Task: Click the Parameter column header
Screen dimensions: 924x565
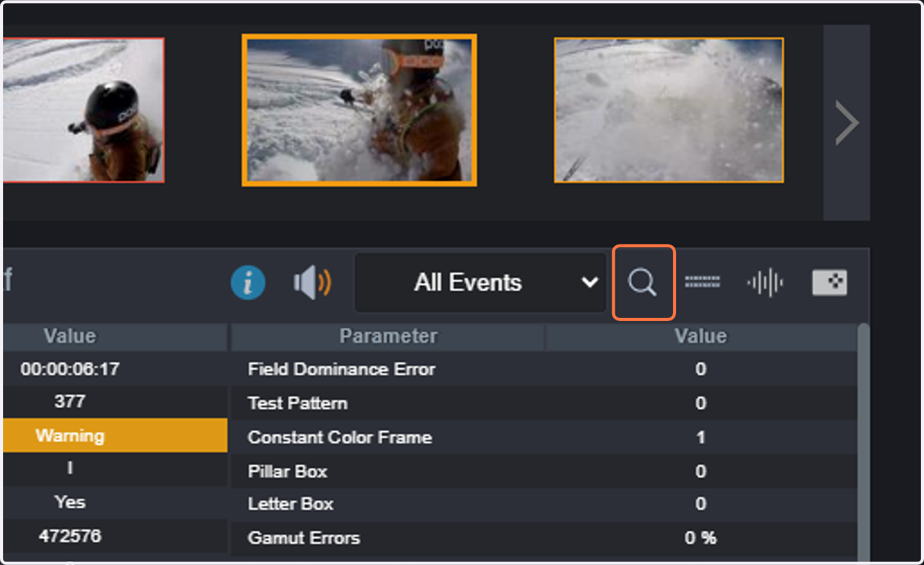Action: click(388, 336)
